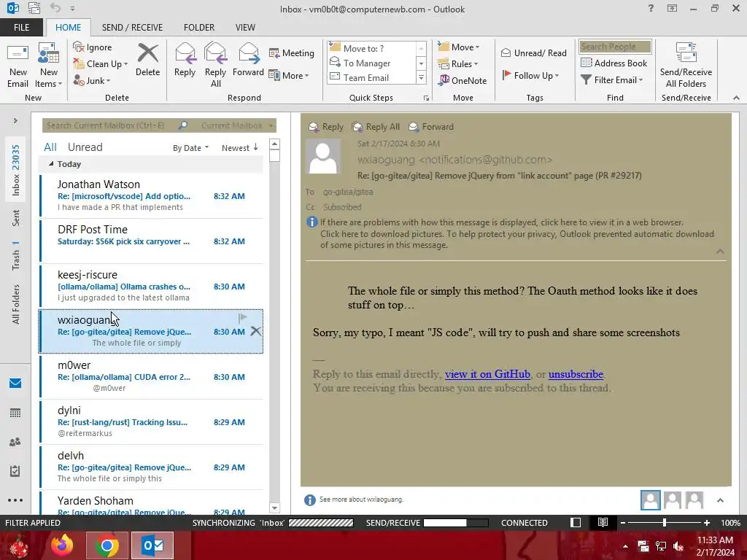747x560 pixels.
Task: Select the To Manager quick step
Action: [x=372, y=63]
